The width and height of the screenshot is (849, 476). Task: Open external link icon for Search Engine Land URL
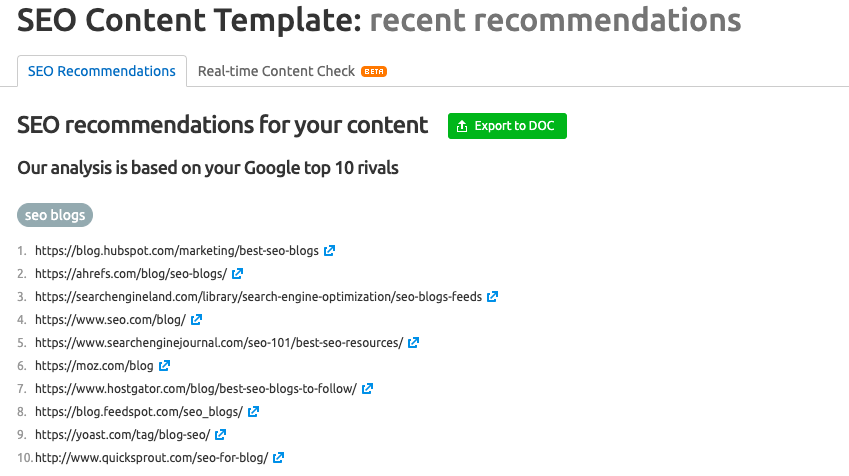493,297
